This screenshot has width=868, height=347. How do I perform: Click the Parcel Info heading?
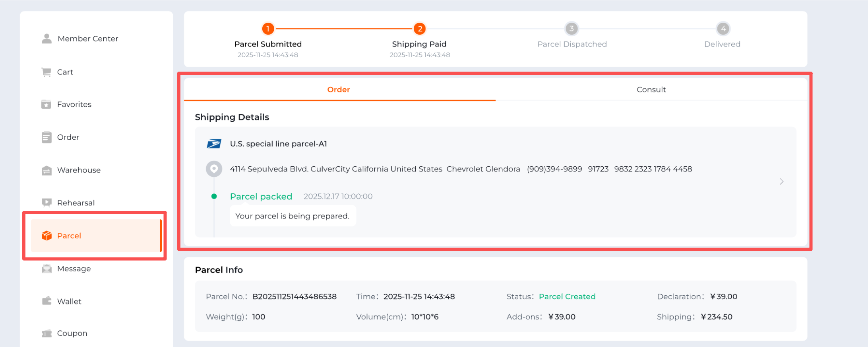[x=219, y=270]
